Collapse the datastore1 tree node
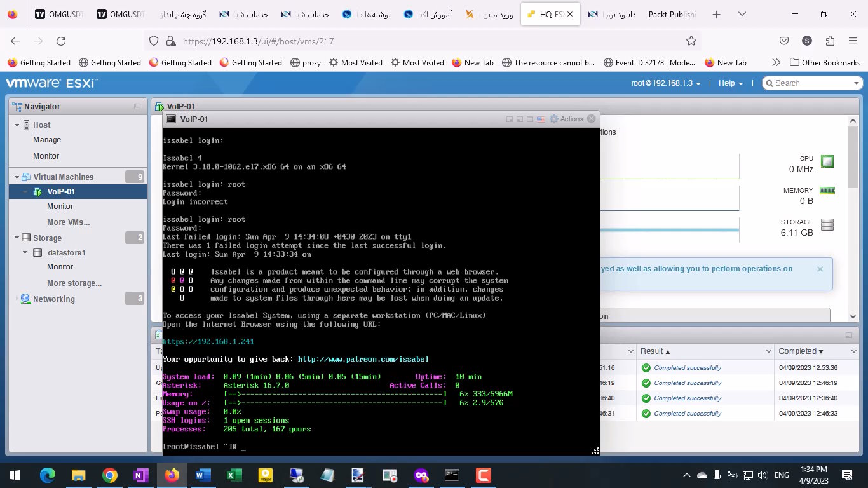The image size is (868, 488). (26, 252)
